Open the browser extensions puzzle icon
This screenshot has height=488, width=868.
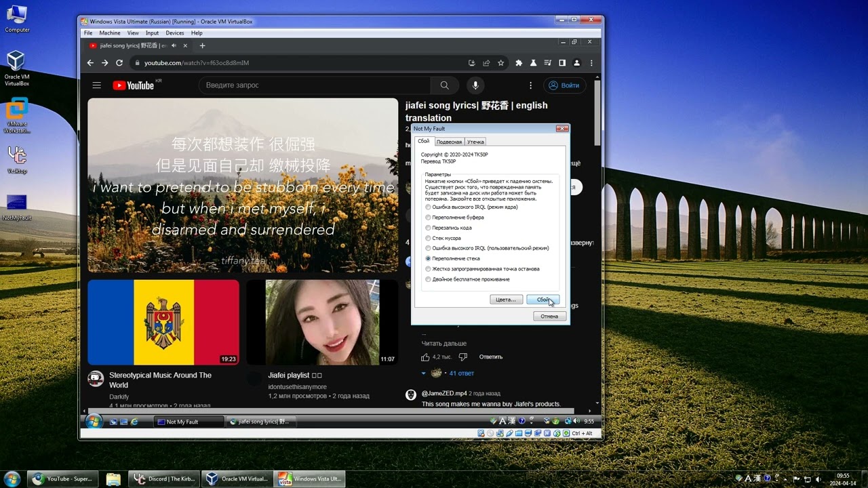click(519, 63)
